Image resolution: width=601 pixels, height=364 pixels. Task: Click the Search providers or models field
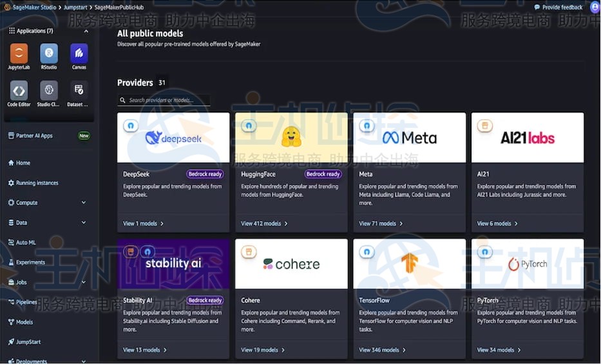[167, 101]
